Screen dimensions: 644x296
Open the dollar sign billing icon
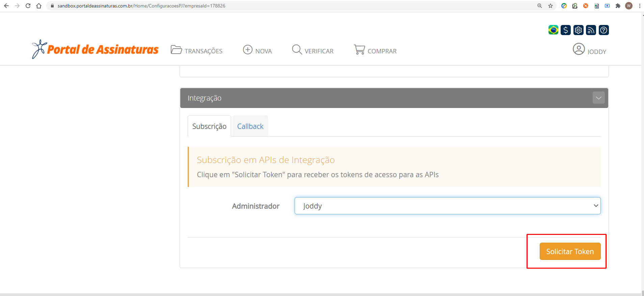(x=566, y=30)
